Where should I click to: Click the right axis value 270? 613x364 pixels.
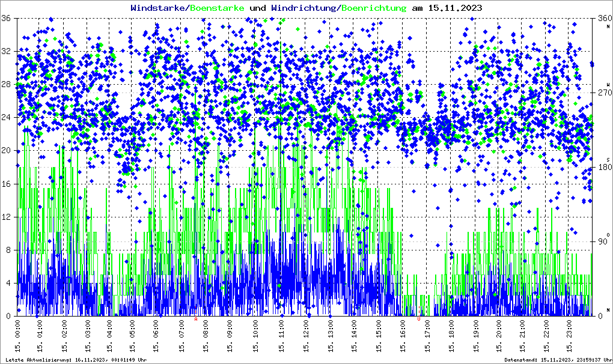(x=605, y=93)
